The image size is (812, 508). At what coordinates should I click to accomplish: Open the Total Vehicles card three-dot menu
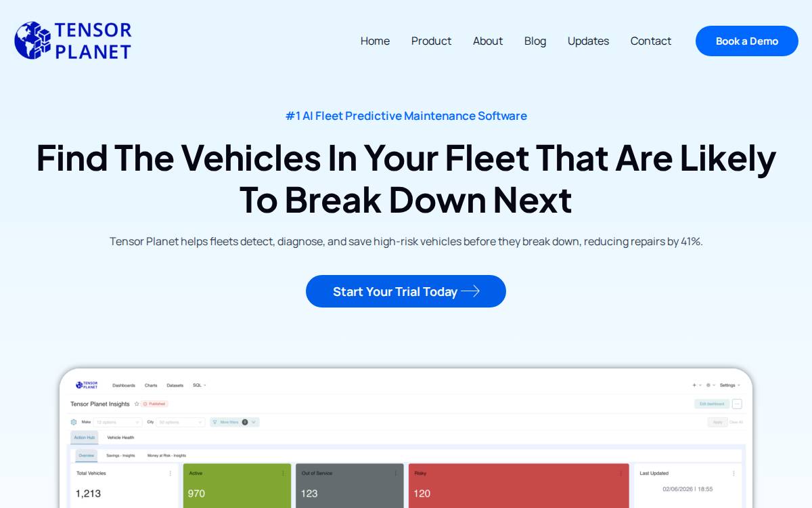[x=170, y=473]
